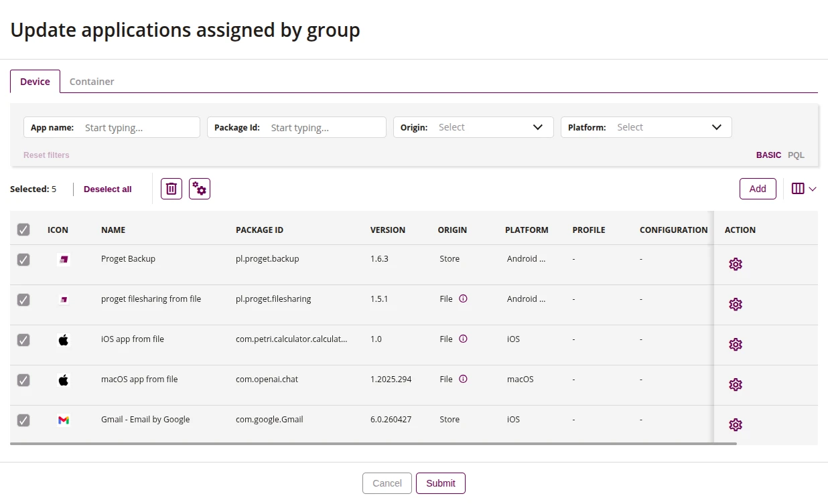Viewport: 828px width, 504px height.
Task: Click pl.proget.filesharing package cell
Action: pyautogui.click(x=273, y=299)
